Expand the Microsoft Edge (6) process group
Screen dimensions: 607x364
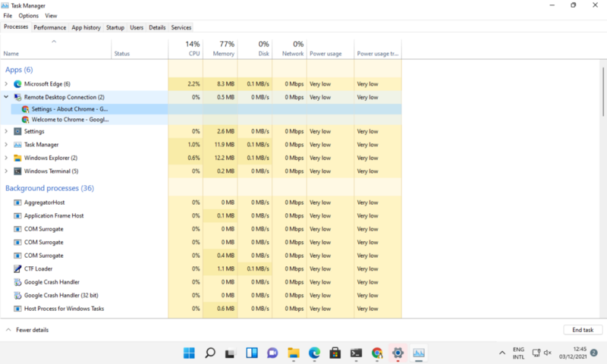click(6, 84)
